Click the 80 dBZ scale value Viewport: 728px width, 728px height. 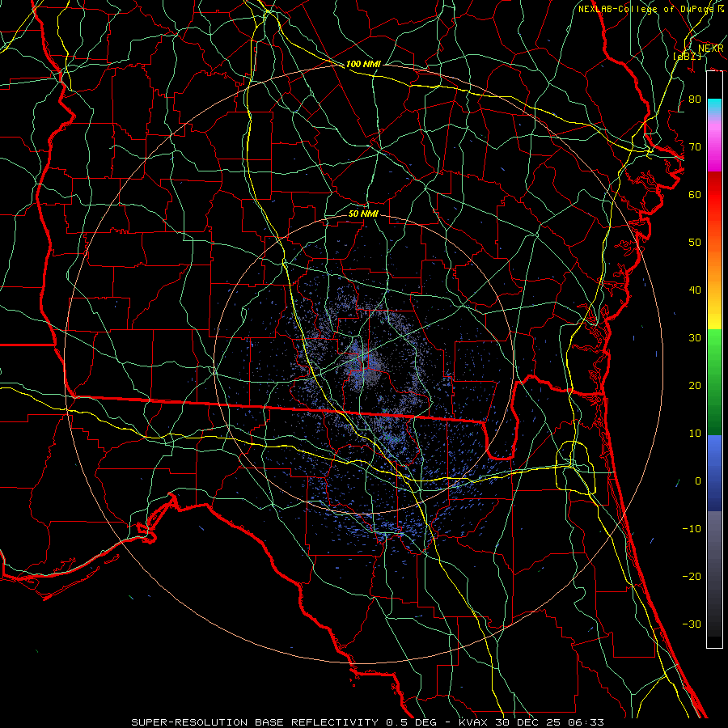(x=695, y=99)
